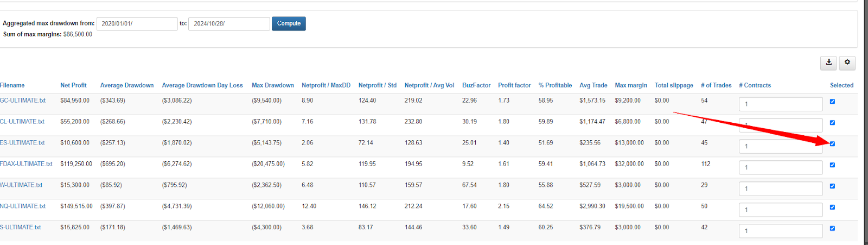Viewport: 868px width, 245px height.
Task: Open the S-ULTIMATE.txt file link
Action: click(21, 228)
